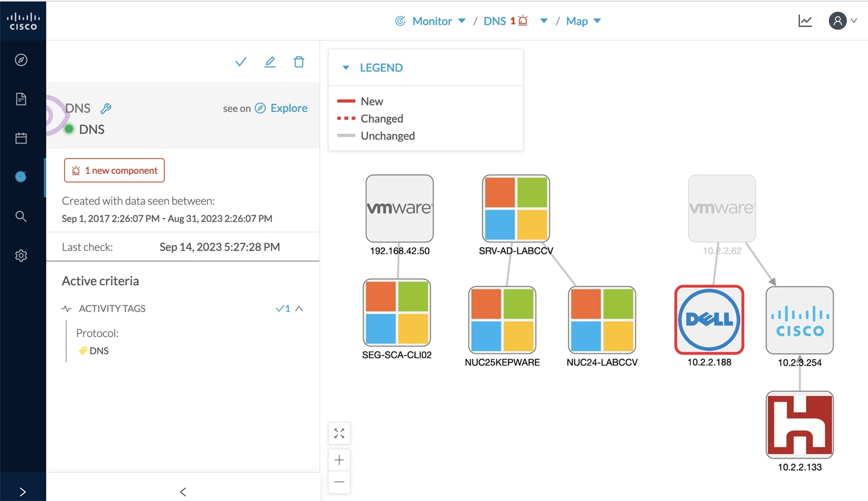Collapse the Legend panel
The image size is (868, 501).
pyautogui.click(x=346, y=68)
